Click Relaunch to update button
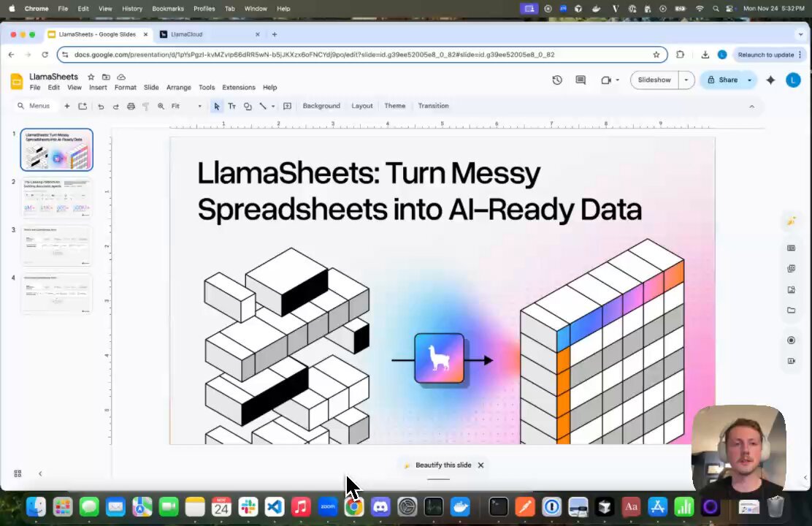The height and width of the screenshot is (526, 812). point(770,54)
